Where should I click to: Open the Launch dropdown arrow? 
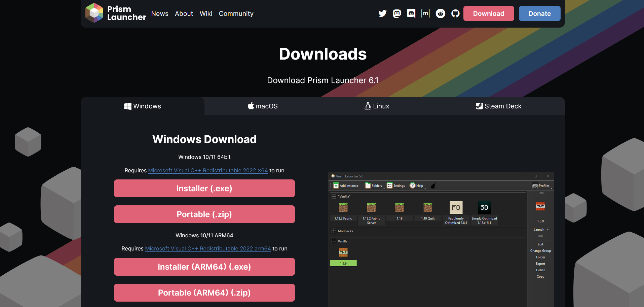(x=548, y=230)
